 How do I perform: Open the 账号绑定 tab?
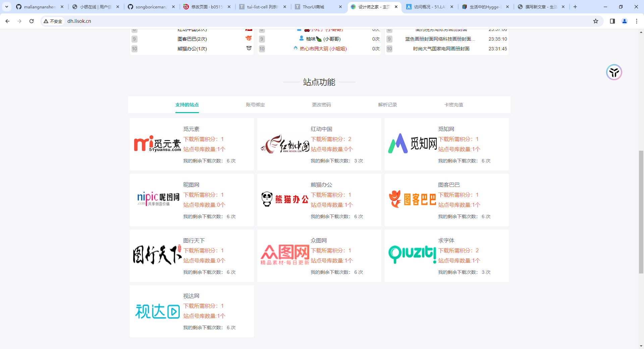255,105
